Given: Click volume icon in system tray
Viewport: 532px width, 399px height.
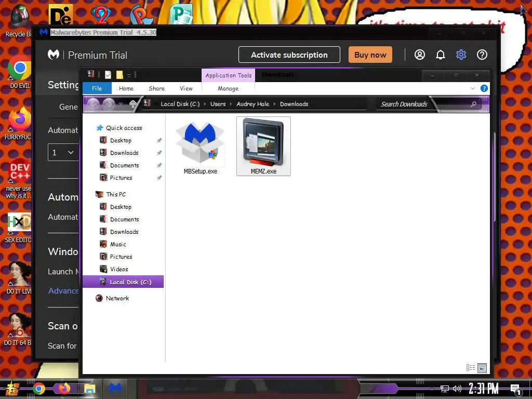Looking at the screenshot, I should 457,389.
